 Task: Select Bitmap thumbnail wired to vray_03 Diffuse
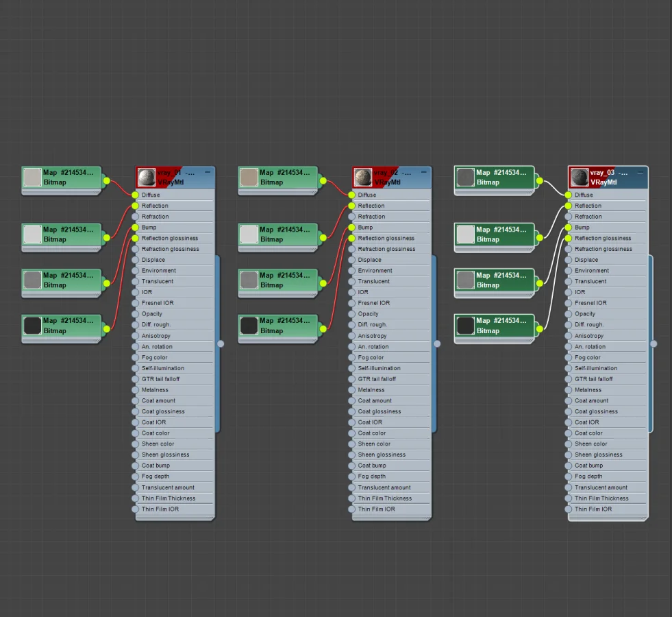click(x=465, y=177)
